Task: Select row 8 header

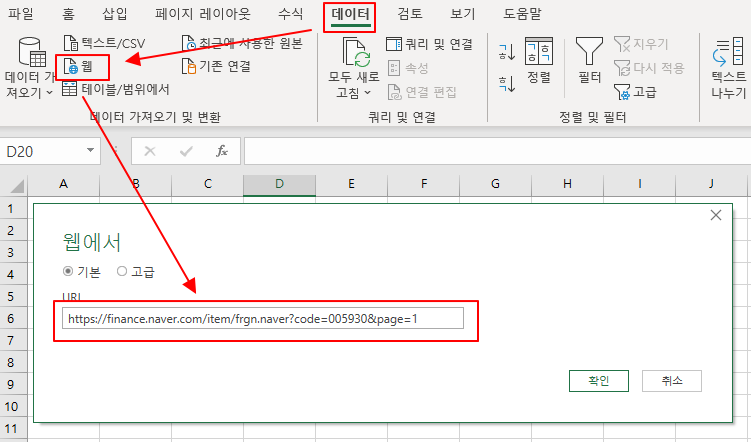Action: [11, 363]
